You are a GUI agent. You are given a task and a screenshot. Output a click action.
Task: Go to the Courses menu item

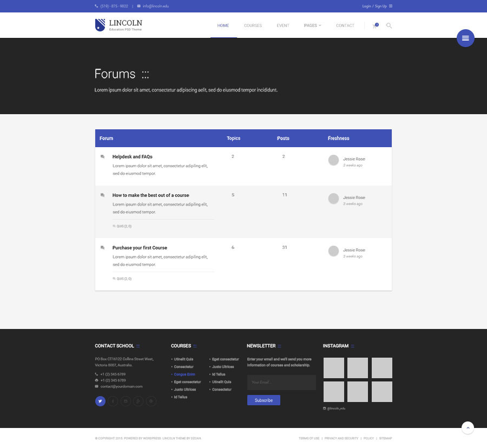point(253,25)
